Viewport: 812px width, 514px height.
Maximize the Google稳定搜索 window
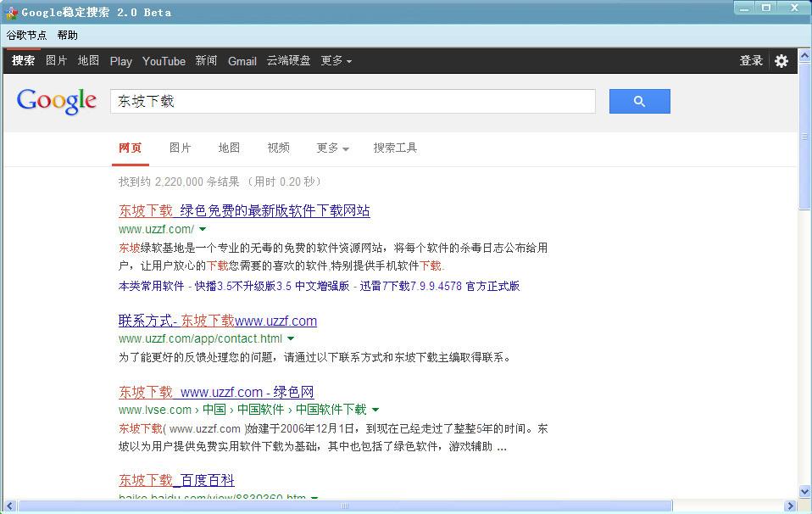tap(766, 8)
